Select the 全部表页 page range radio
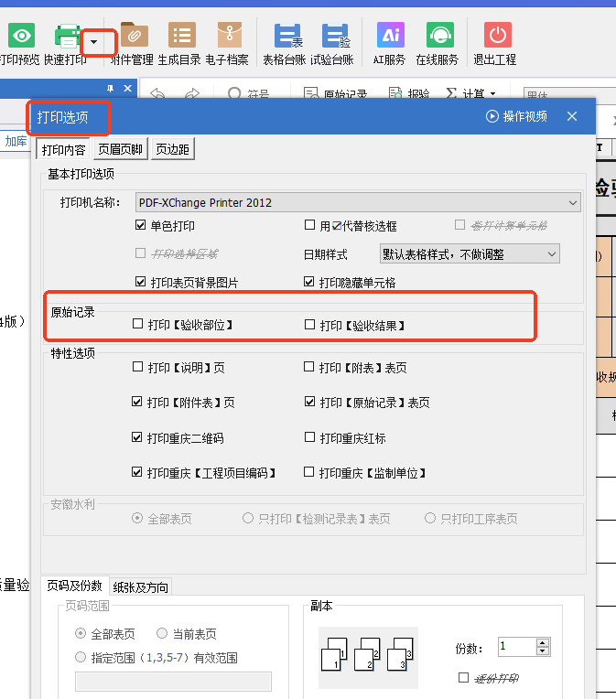Viewport: 616px width, 699px height. pos(81,633)
